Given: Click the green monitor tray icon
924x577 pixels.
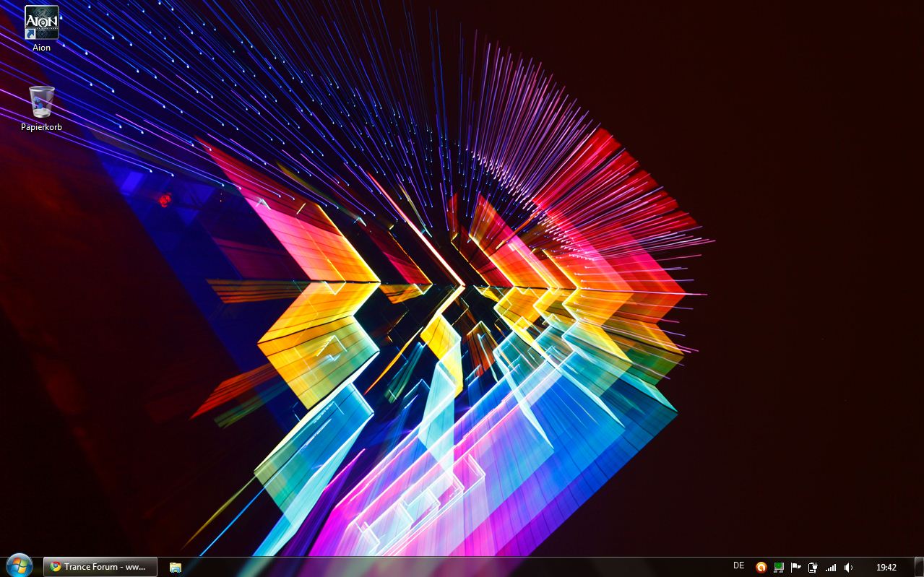Looking at the screenshot, I should click(x=779, y=567).
